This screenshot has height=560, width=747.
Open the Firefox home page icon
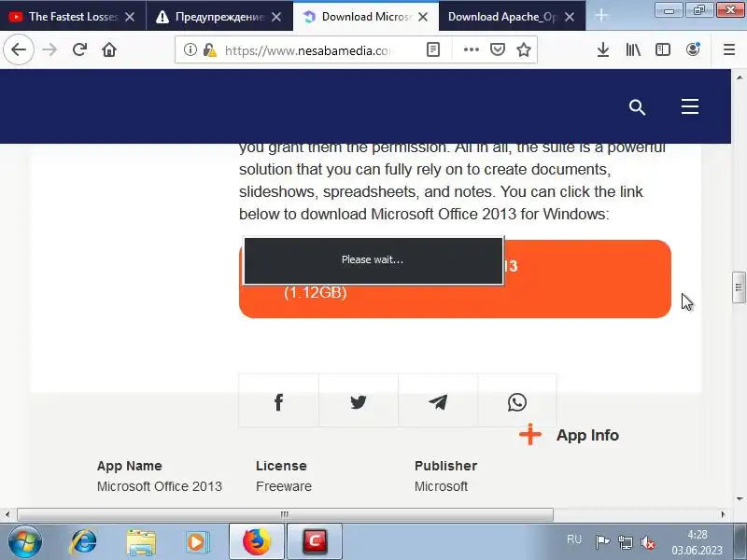point(109,49)
